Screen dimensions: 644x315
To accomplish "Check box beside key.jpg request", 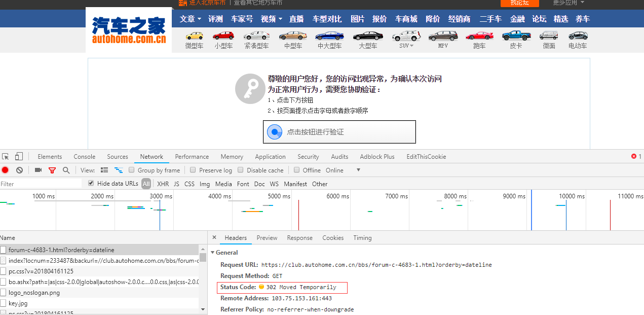I will pyautogui.click(x=3, y=303).
